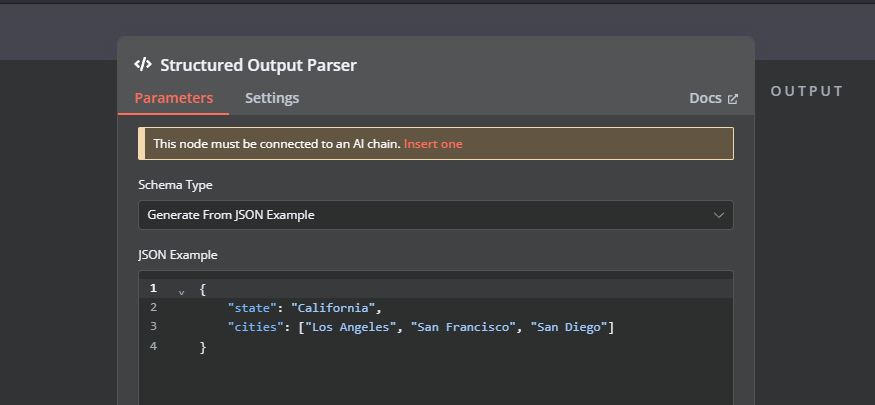Click the AI chain warning banner text
The width and height of the screenshot is (875, 405).
[277, 144]
